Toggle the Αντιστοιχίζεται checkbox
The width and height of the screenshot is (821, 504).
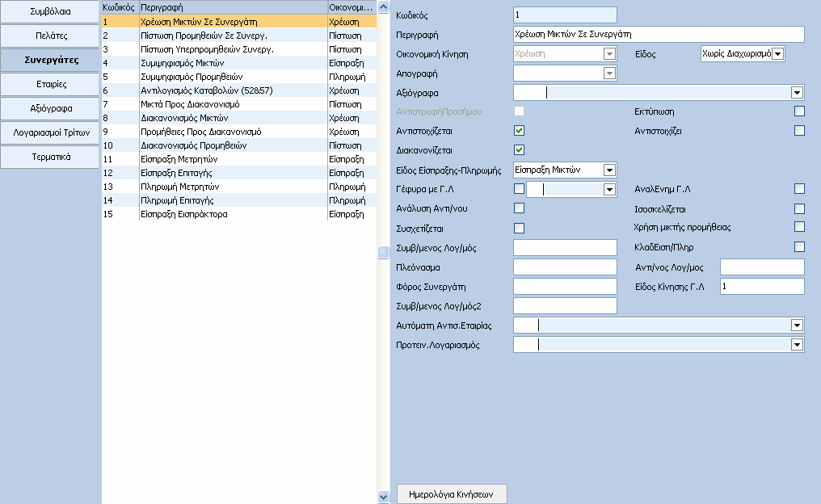tap(519, 130)
